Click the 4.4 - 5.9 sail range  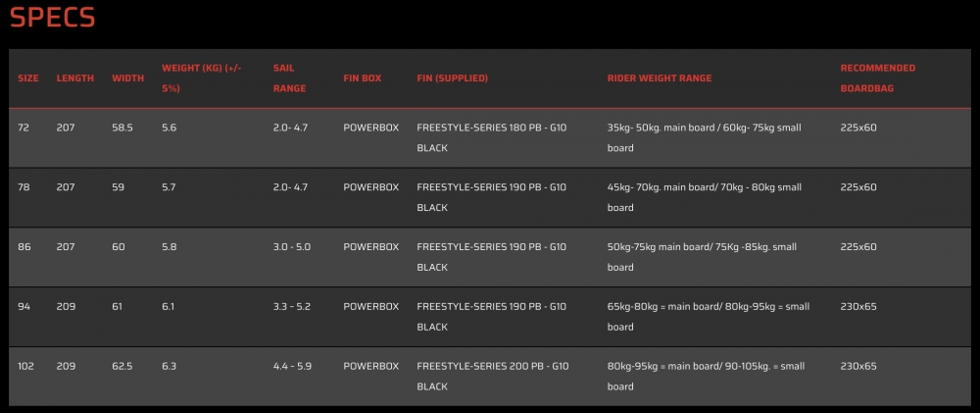click(x=291, y=366)
